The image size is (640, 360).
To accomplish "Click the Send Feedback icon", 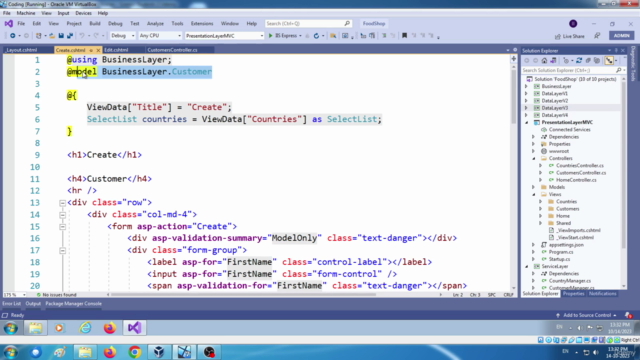I will [597, 36].
